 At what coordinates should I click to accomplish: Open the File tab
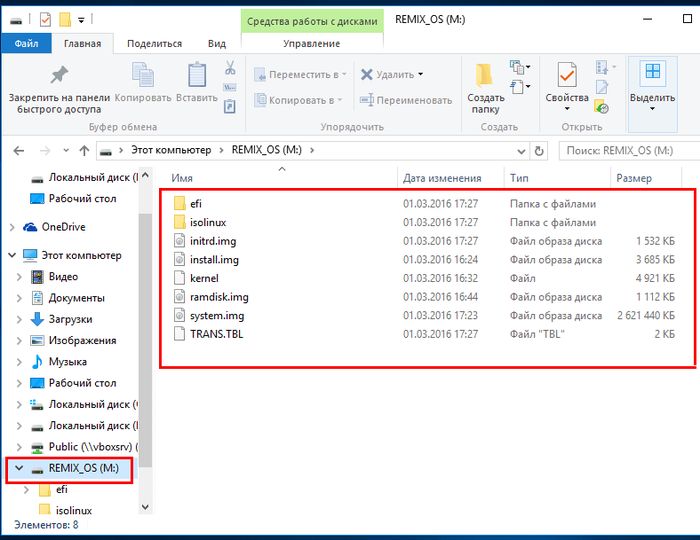[27, 43]
